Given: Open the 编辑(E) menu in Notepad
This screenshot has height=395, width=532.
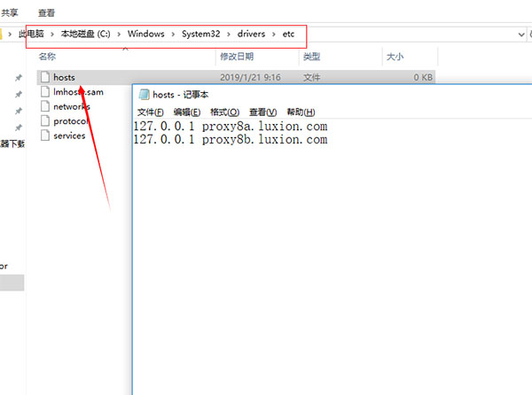Looking at the screenshot, I should coord(187,112).
